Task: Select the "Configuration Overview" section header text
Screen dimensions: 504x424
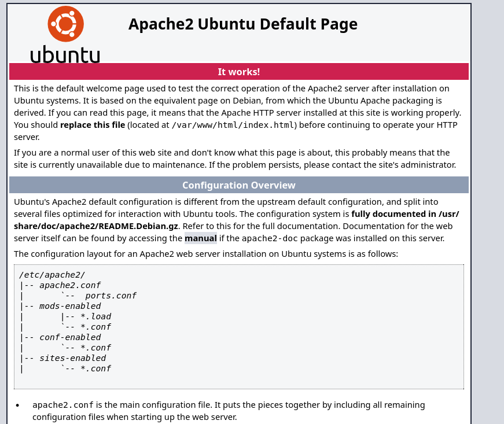Action: coord(239,185)
